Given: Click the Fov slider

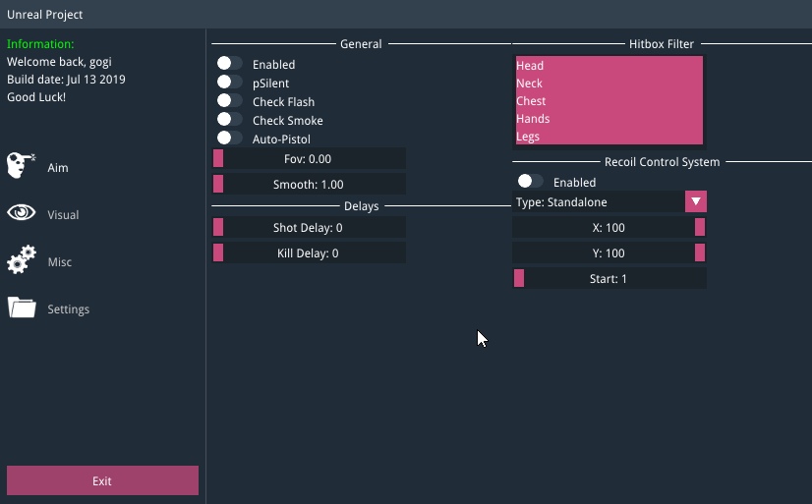Looking at the screenshot, I should point(309,159).
